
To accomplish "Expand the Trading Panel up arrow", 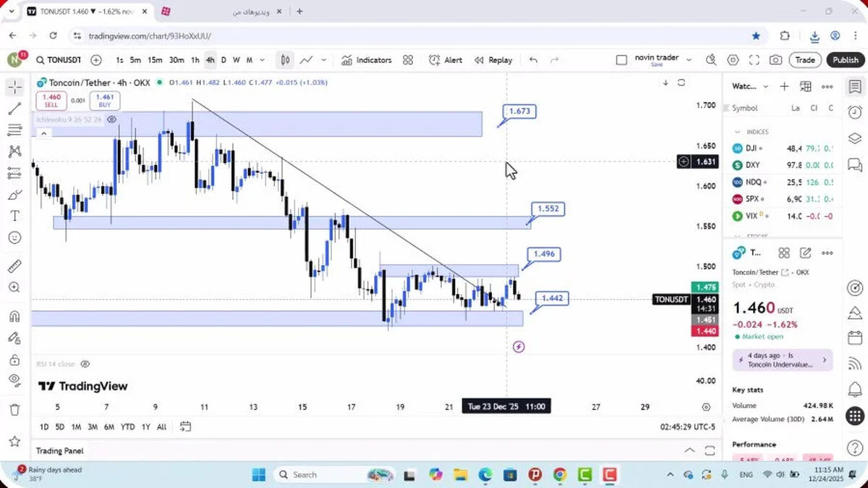I will coord(689,450).
